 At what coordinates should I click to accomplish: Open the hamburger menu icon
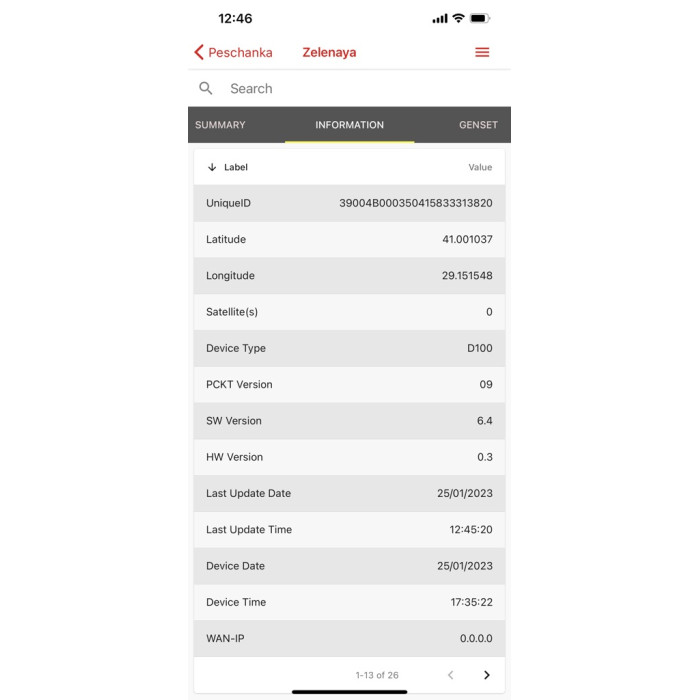(x=482, y=52)
